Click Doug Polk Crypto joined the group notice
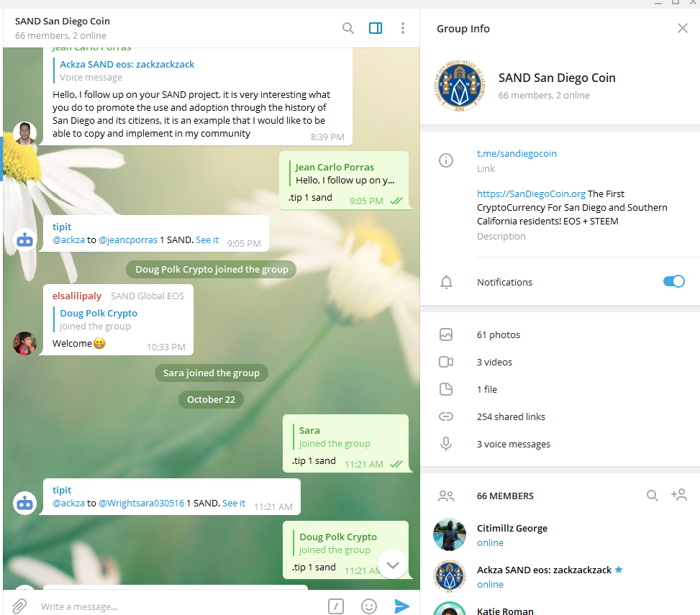Screen dimensions: 700x615 (212, 269)
